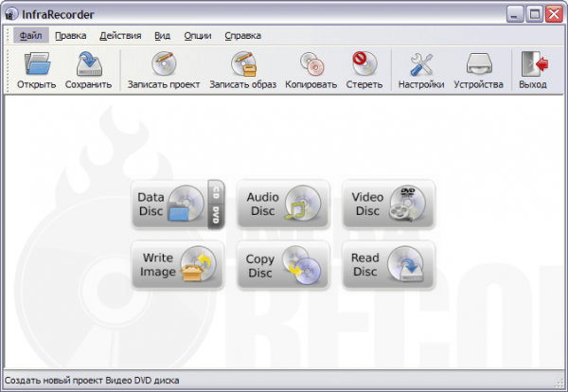Click the Устройства drive icon
Viewport: 568px width, 392px height.
[x=478, y=64]
